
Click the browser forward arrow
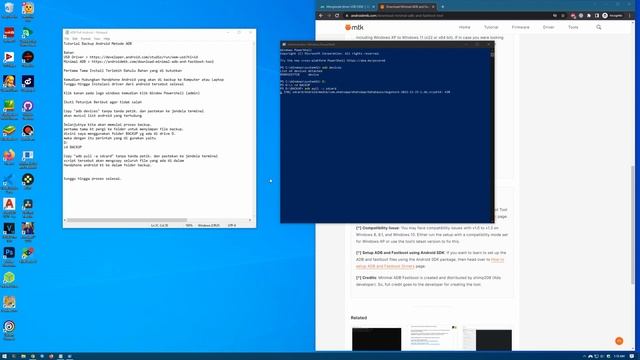pyautogui.click(x=329, y=16)
